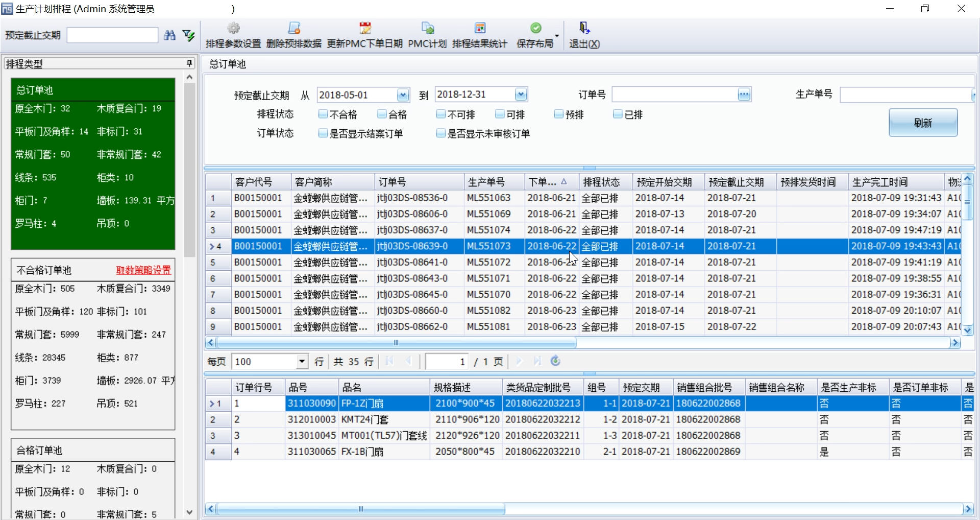Click left panel vertical scrollbar thumb
Viewport: 980px width, 520px height.
point(189,170)
